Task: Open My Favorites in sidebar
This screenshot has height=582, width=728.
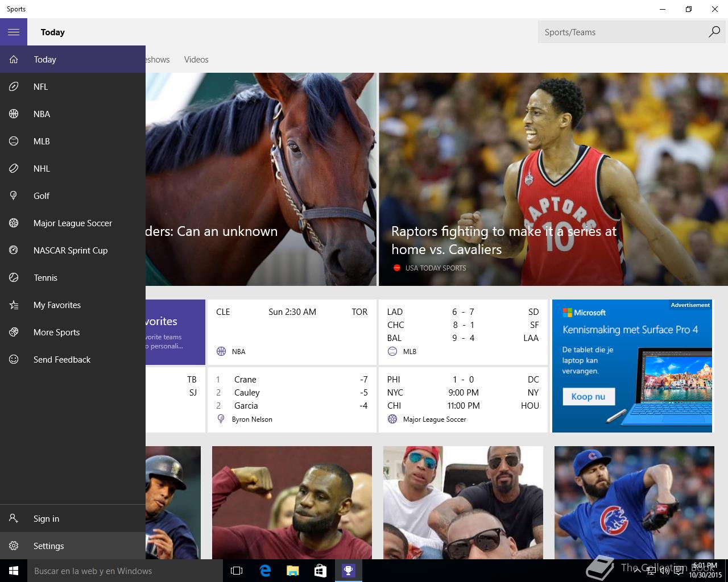Action: click(73, 305)
